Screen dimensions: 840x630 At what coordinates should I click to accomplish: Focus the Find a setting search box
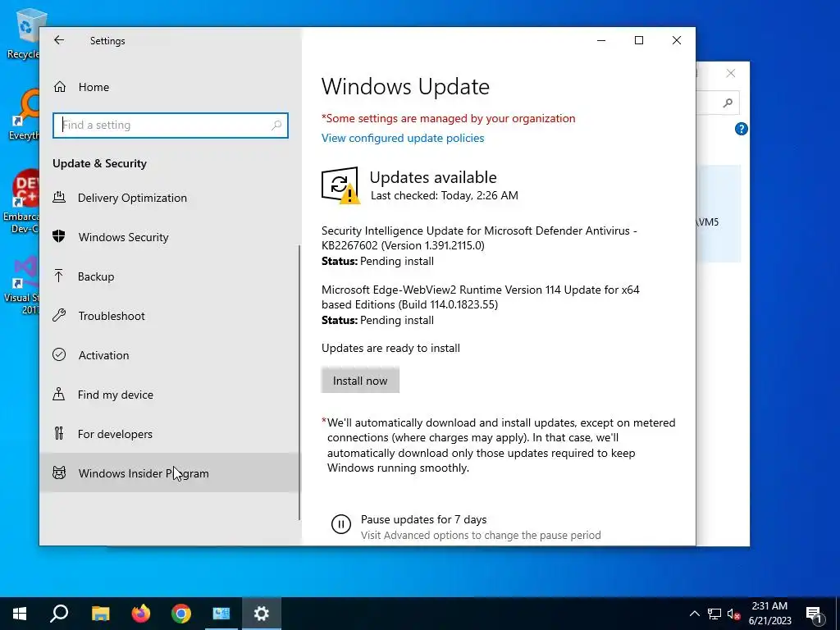point(171,125)
